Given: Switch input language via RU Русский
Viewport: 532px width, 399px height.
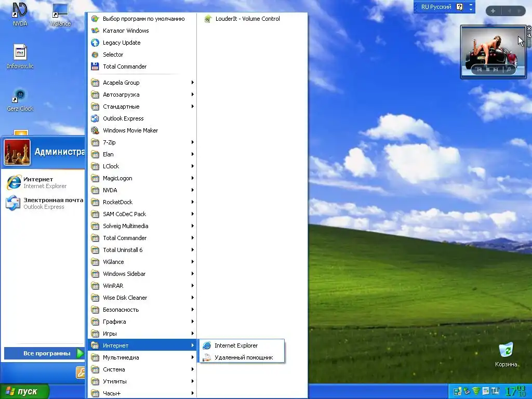Looking at the screenshot, I should 436,7.
